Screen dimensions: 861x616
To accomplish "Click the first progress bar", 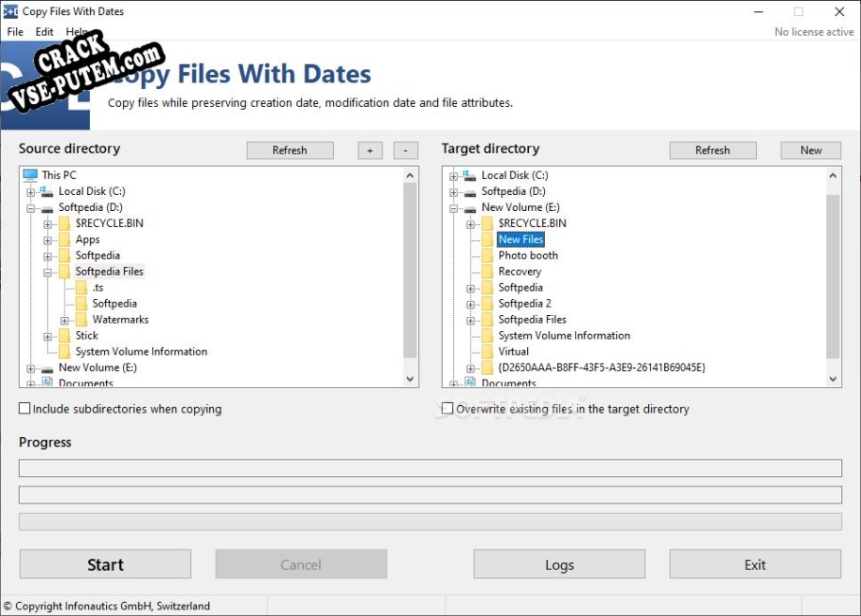I will pyautogui.click(x=430, y=468).
